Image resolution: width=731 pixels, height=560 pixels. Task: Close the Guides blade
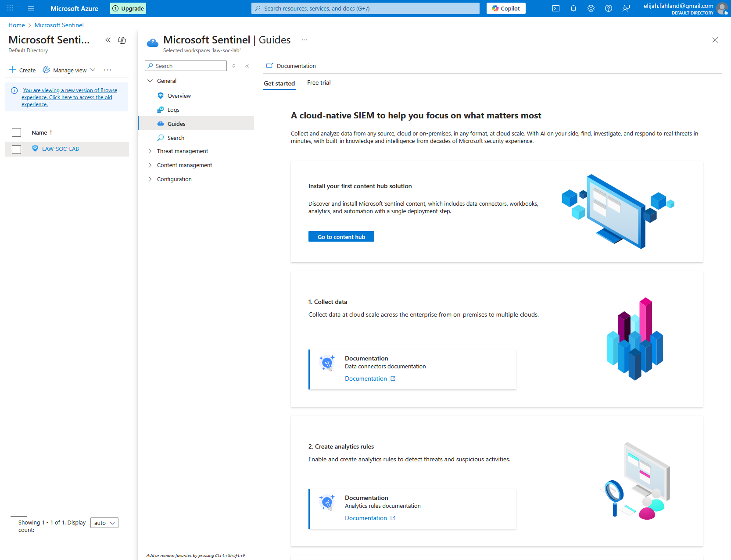pyautogui.click(x=715, y=40)
